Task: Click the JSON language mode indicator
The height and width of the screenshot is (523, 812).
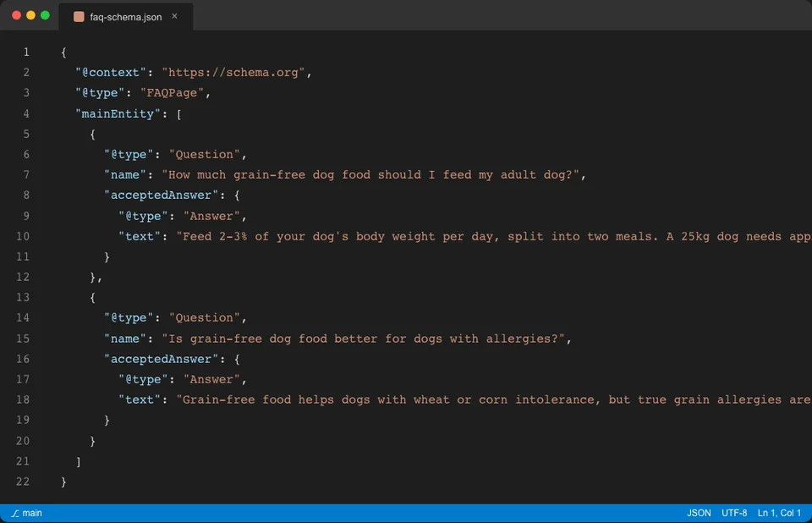Action: point(699,513)
